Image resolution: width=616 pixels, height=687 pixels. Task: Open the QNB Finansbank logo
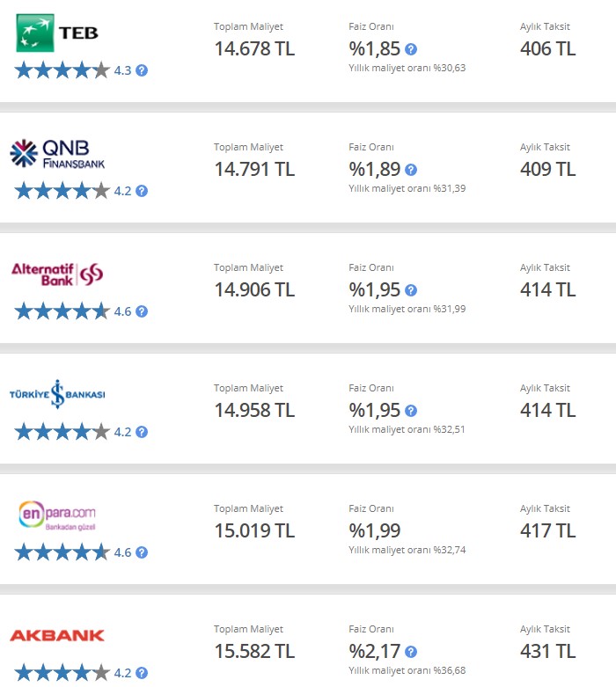pyautogui.click(x=57, y=154)
